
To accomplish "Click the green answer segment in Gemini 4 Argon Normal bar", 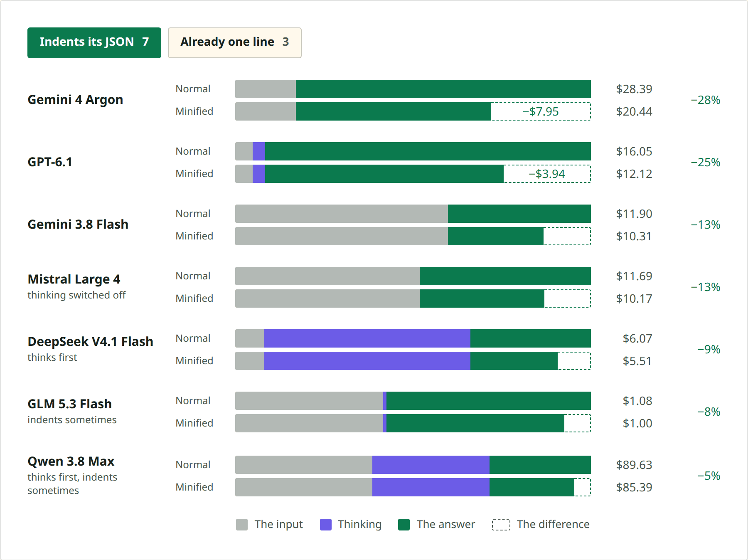I will pyautogui.click(x=443, y=89).
